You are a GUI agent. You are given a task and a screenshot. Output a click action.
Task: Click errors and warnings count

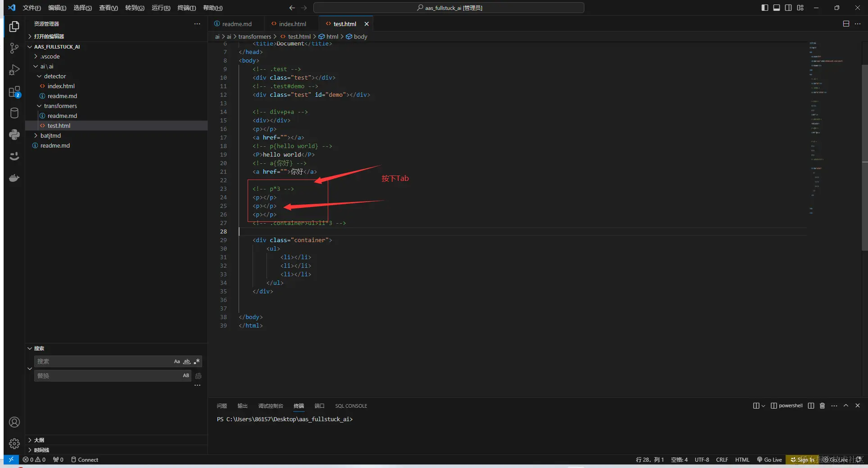click(34, 459)
